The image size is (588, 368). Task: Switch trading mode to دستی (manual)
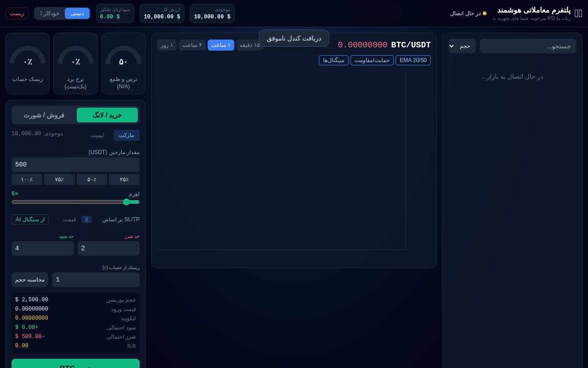[x=77, y=13]
